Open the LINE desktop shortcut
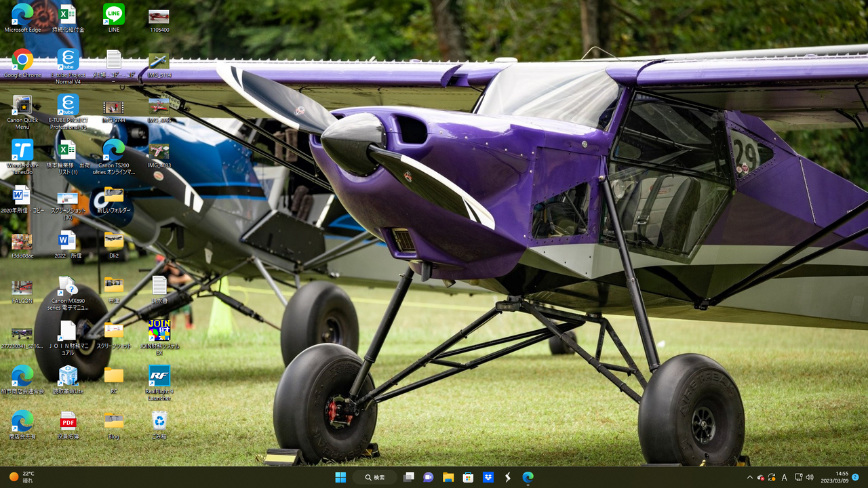Image resolution: width=868 pixels, height=488 pixels. pyautogui.click(x=113, y=18)
